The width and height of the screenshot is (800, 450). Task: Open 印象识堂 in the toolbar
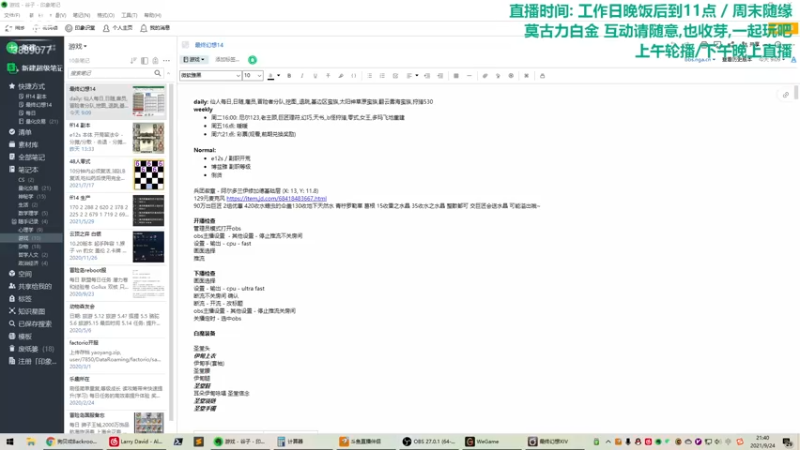tap(80, 28)
